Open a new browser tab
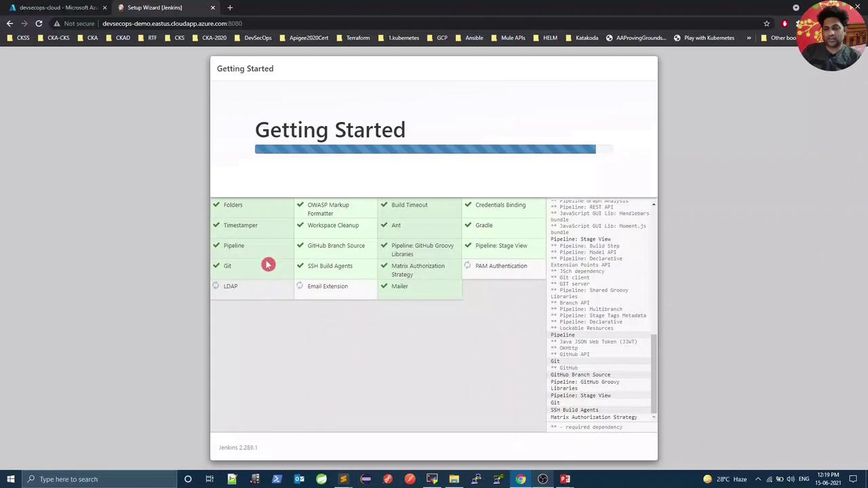The height and width of the screenshot is (488, 868). 230,7
